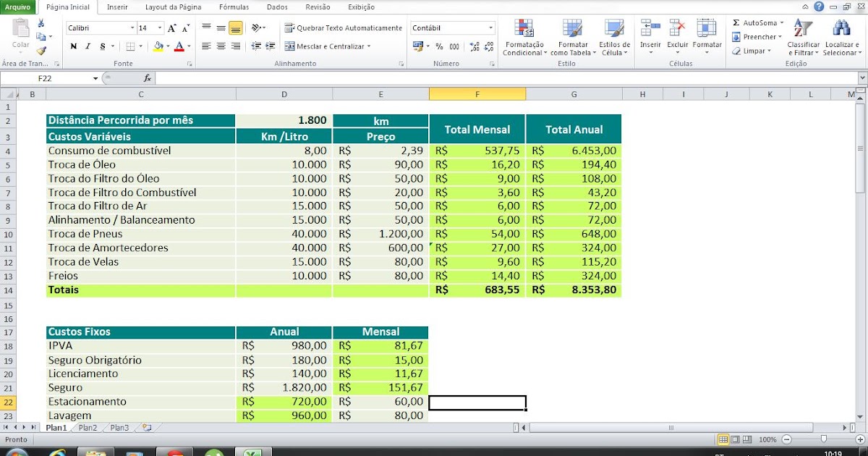Switch to Exibição ribbon tab
Screen dimensions: 868x456
(361, 7)
